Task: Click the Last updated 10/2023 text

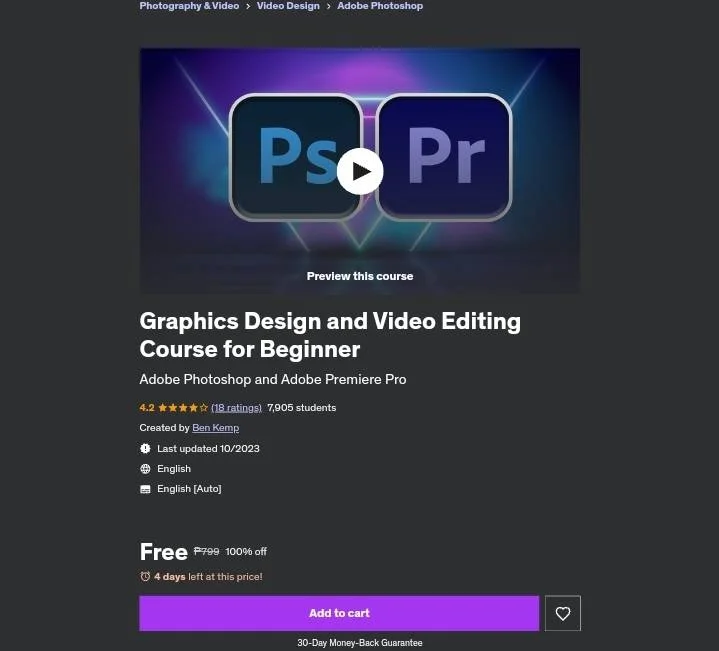Action: click(x=208, y=448)
